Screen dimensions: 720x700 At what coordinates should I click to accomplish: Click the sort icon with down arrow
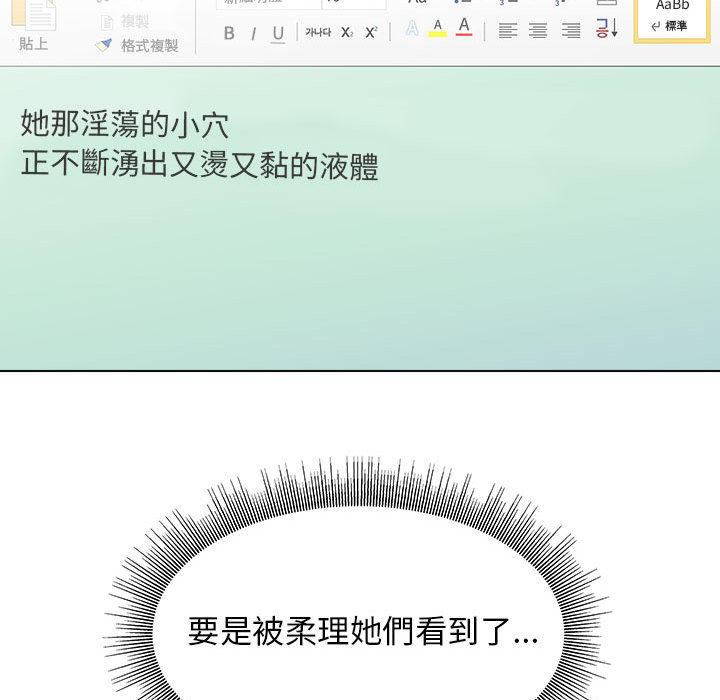[607, 29]
